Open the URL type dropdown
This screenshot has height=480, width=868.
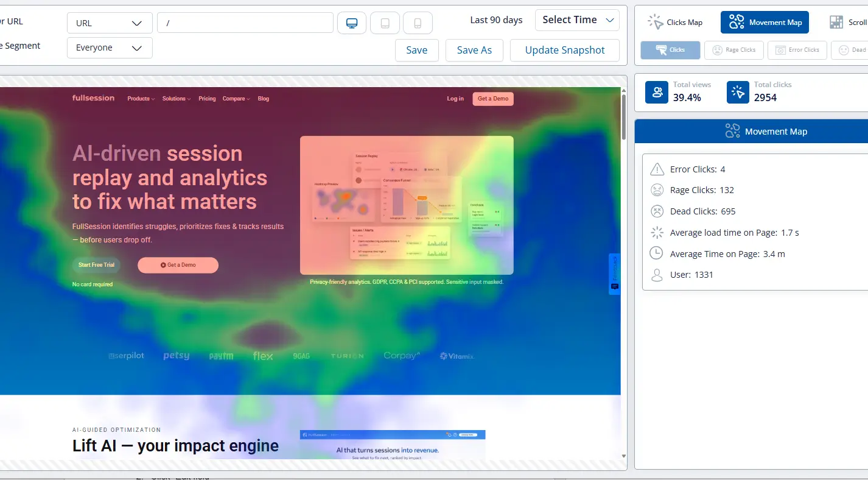[110, 23]
